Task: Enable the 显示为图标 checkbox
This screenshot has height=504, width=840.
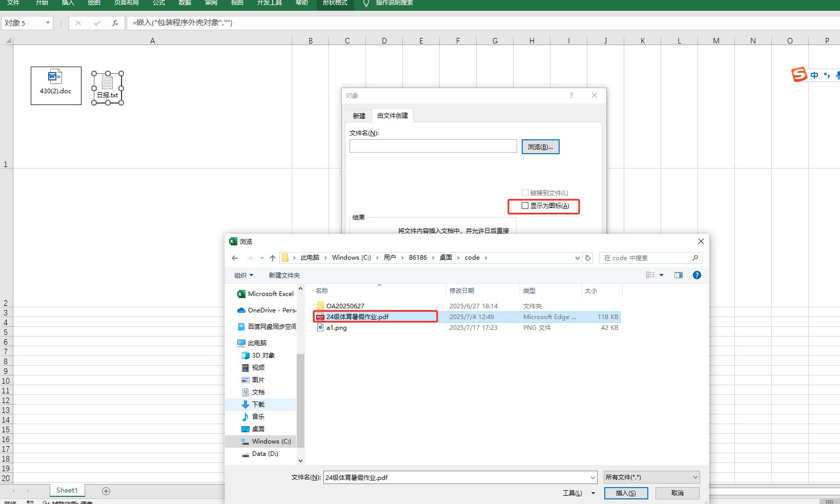Action: pyautogui.click(x=525, y=205)
